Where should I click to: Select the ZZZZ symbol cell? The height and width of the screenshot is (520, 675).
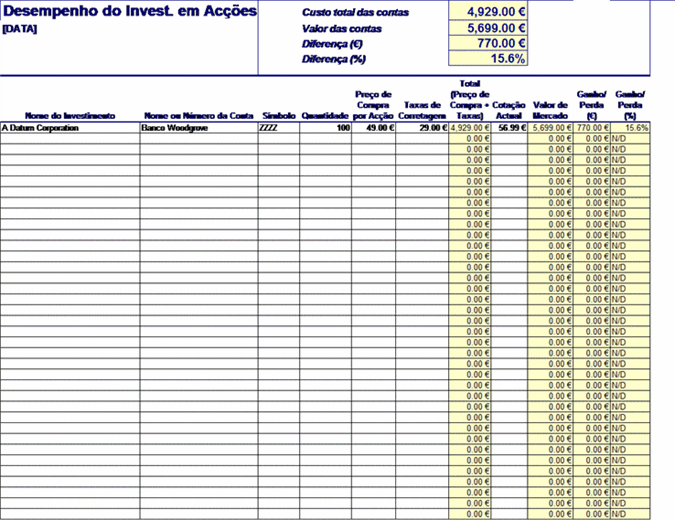268,128
